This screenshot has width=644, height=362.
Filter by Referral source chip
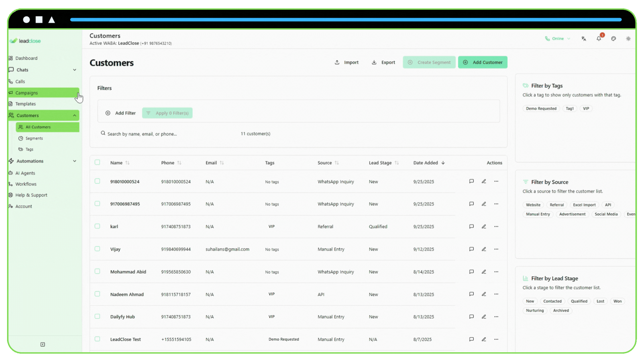tap(557, 205)
